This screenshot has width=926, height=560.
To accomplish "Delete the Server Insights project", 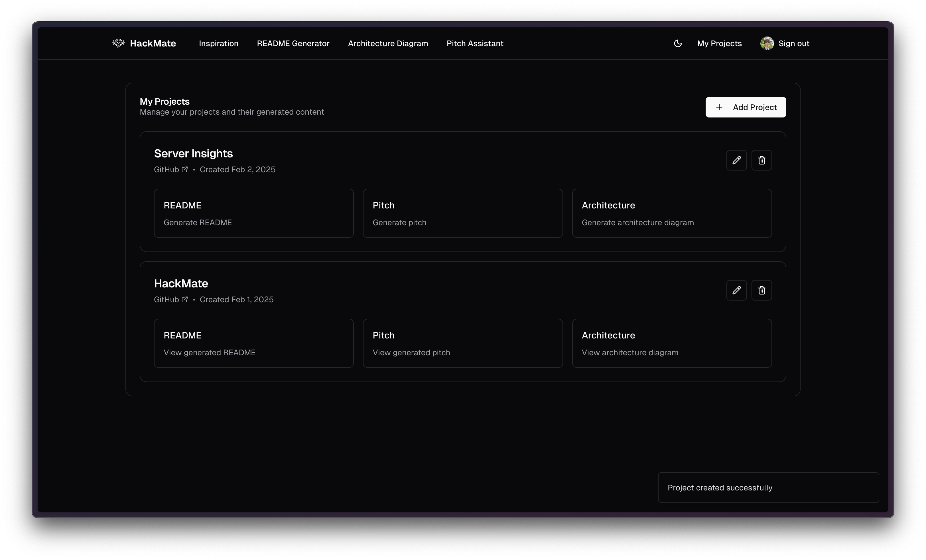I will (761, 161).
